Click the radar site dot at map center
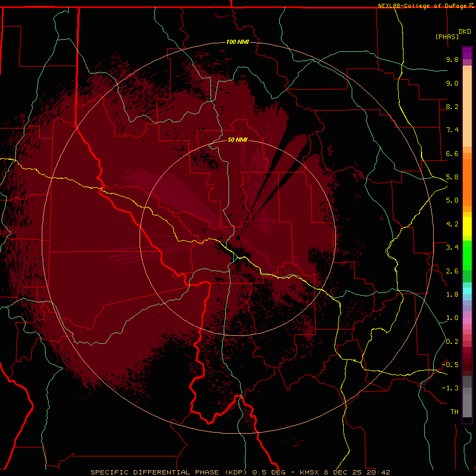 pos(237,237)
